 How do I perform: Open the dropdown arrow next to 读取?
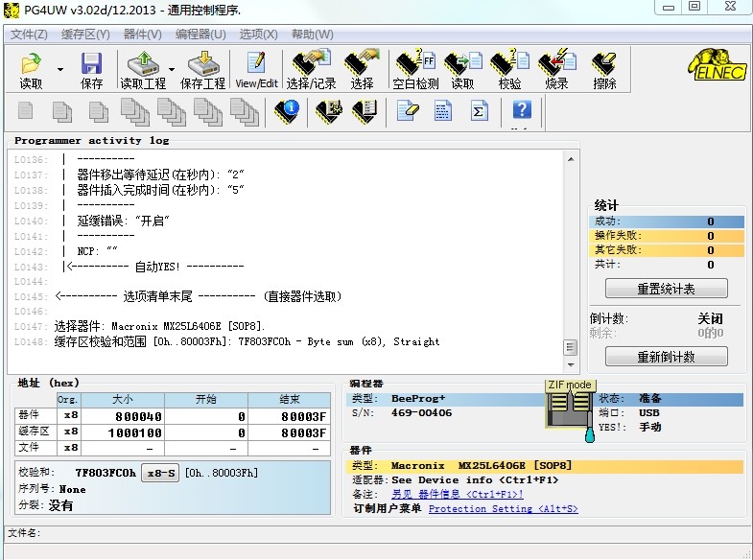(60, 70)
